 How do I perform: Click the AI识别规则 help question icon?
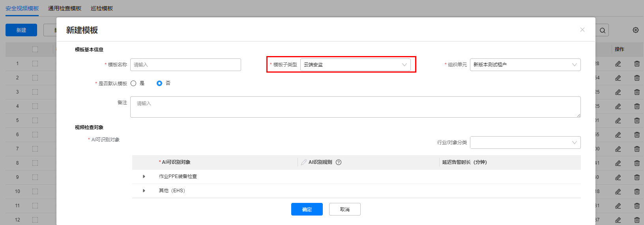tap(339, 162)
